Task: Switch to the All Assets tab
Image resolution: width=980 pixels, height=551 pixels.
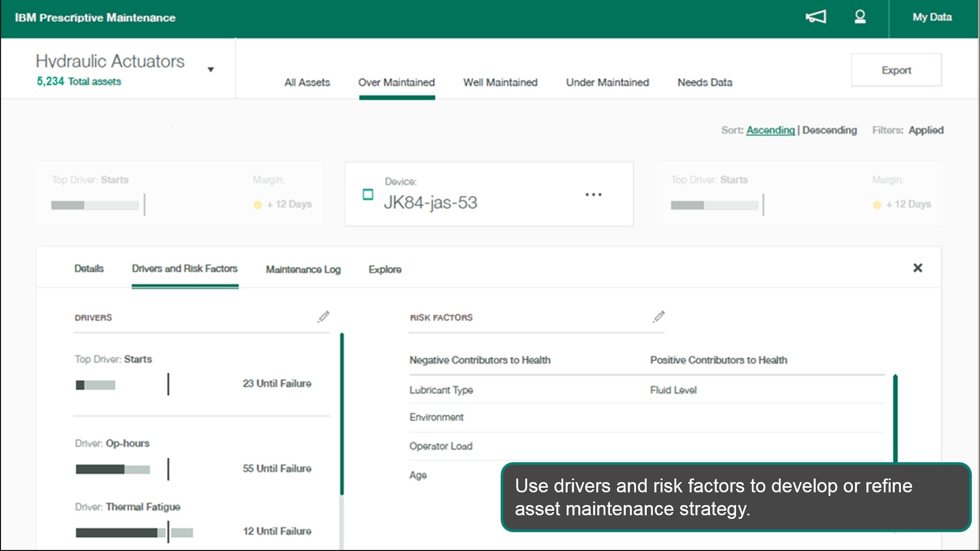Action: click(307, 82)
